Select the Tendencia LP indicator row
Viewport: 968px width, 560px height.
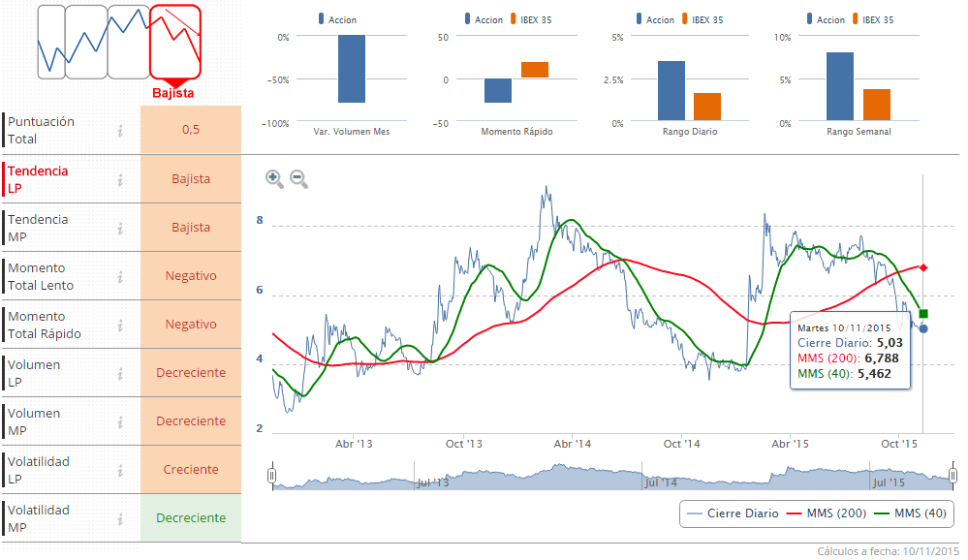(58, 179)
